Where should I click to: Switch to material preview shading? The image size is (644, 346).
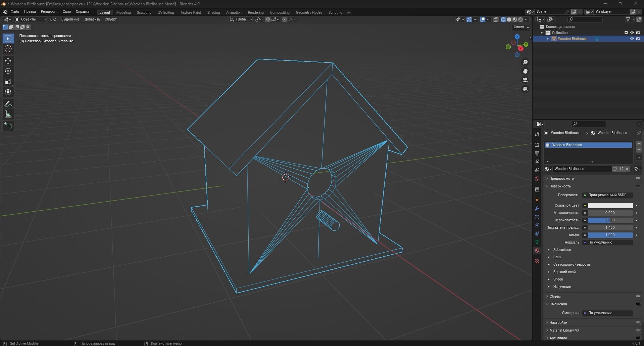[515, 19]
